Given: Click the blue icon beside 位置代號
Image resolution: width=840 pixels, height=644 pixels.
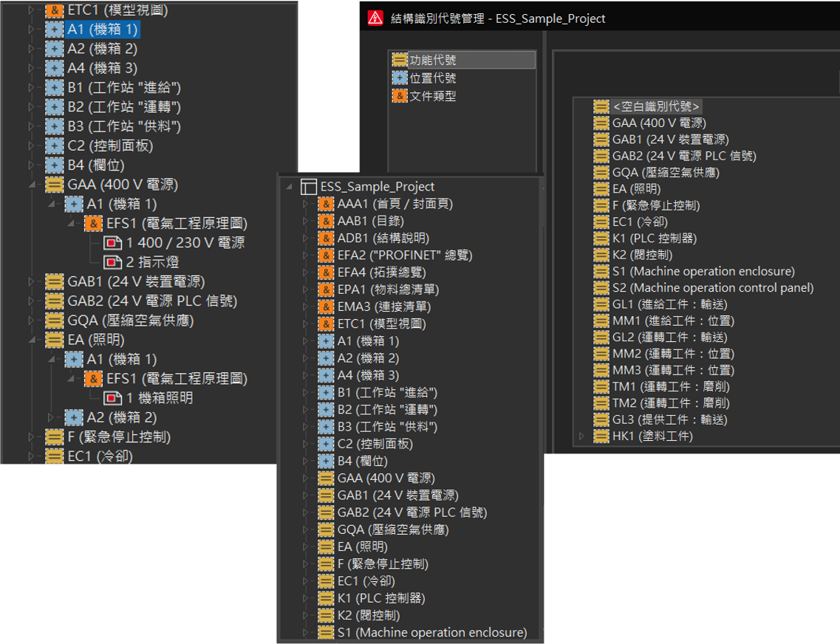Looking at the screenshot, I should [399, 78].
